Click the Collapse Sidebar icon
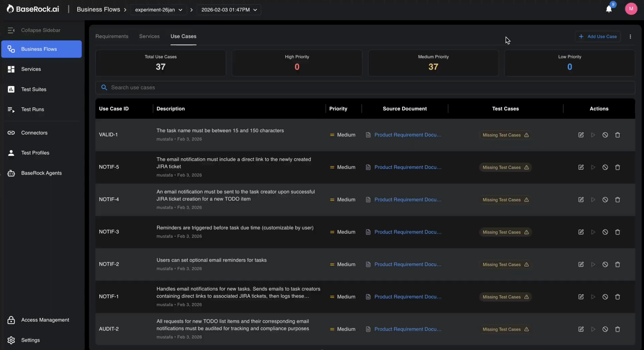Viewport: 644px width, 350px height. coord(11,30)
